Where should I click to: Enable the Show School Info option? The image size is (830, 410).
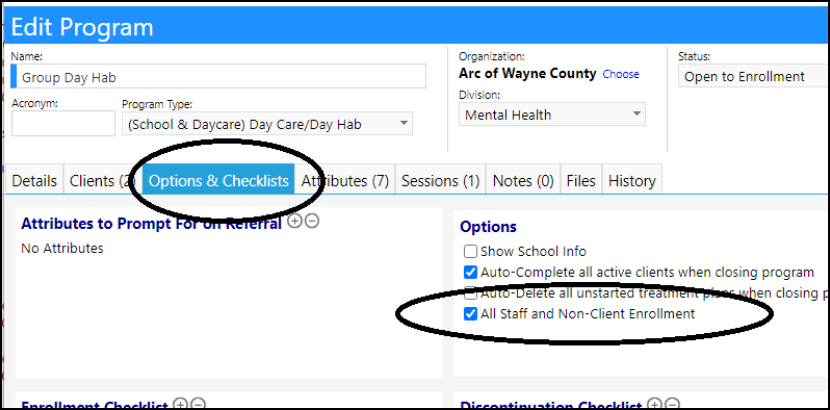470,251
